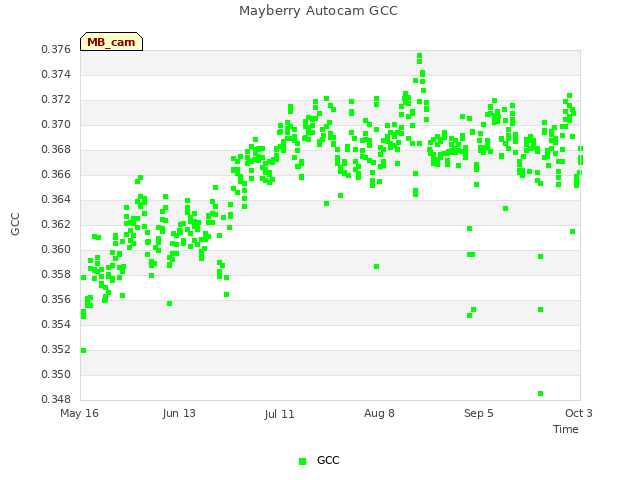Select the Aug 8 x-axis label
640x480 pixels.
tap(379, 413)
